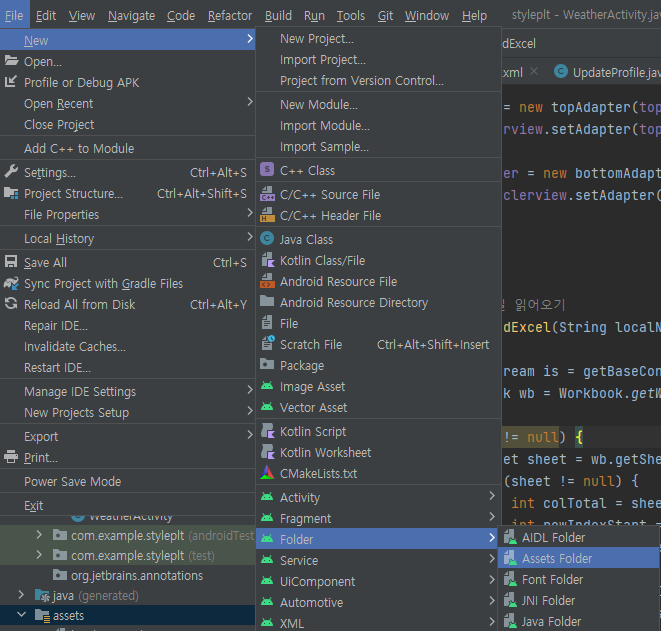This screenshot has width=661, height=631.
Task: Click the Kotlin Class/File icon
Action: point(268,260)
